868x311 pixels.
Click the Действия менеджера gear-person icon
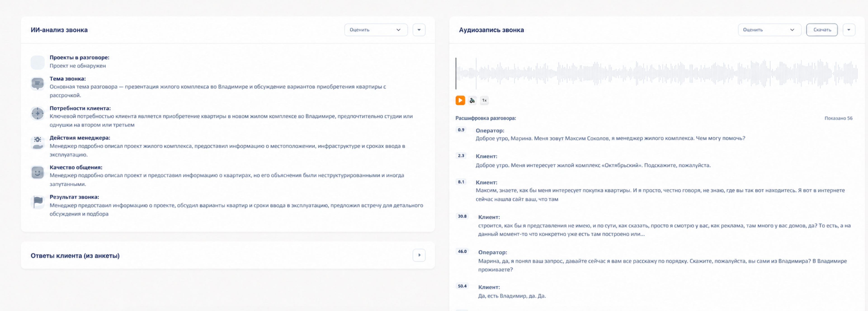click(37, 143)
